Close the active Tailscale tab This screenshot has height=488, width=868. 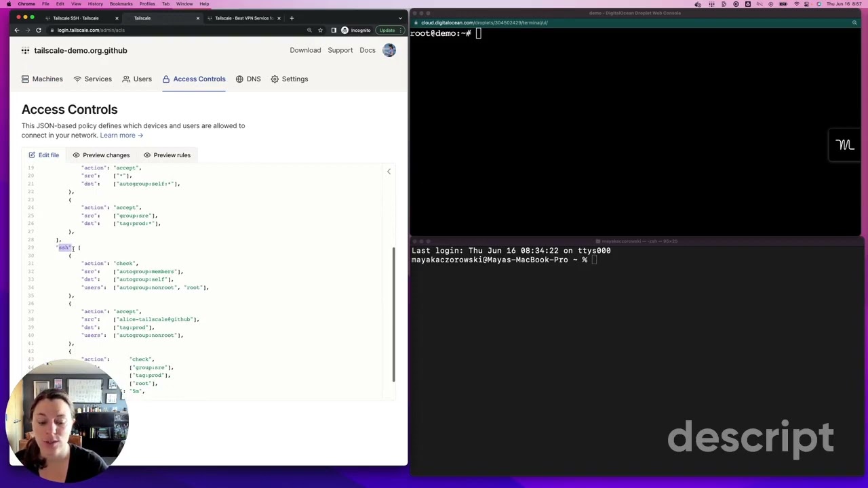(198, 18)
